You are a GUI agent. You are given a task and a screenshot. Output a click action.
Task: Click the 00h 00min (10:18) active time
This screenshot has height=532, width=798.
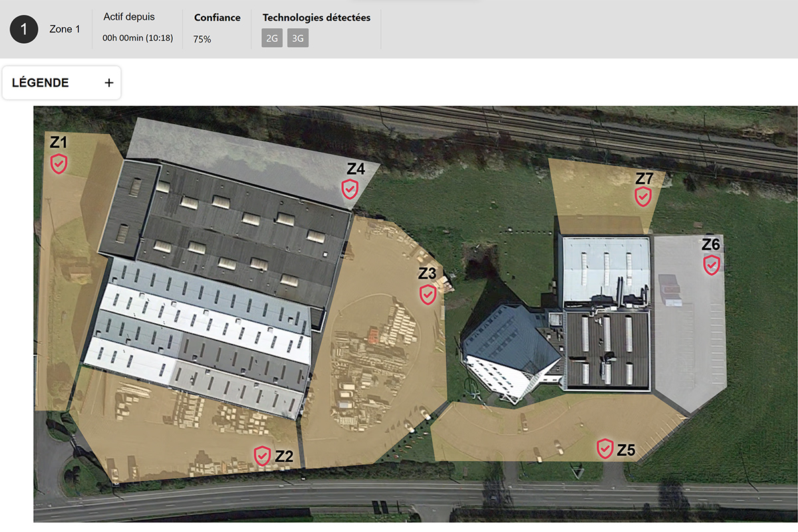tap(138, 39)
